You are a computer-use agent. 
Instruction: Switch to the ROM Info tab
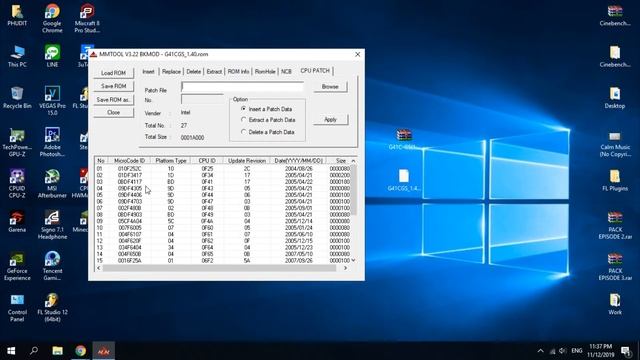coord(238,71)
